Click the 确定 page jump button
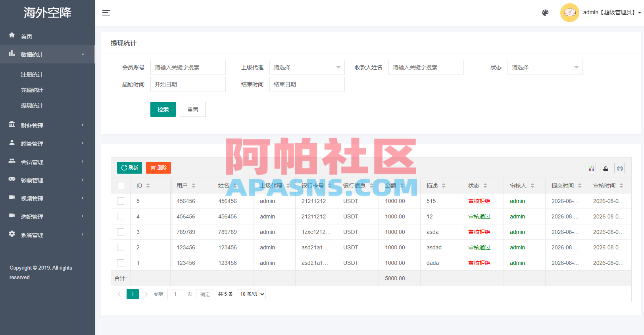The image size is (644, 335). pos(205,294)
